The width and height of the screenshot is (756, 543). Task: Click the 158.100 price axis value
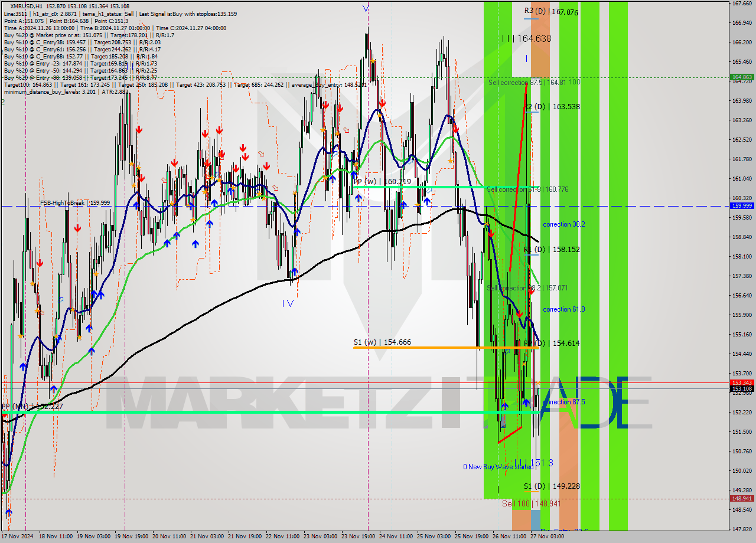(x=742, y=257)
